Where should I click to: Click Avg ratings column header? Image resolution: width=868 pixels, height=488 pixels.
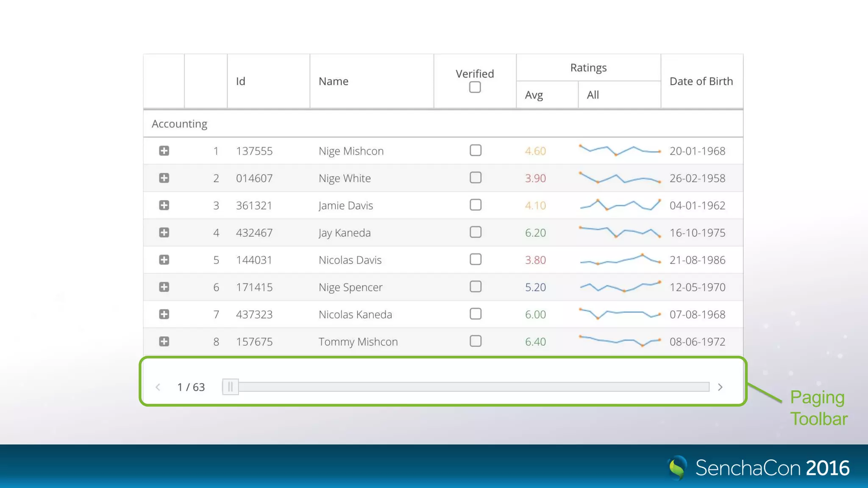point(534,95)
